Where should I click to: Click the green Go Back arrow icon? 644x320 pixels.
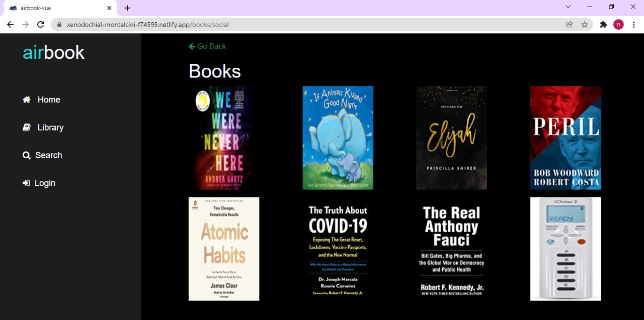192,46
